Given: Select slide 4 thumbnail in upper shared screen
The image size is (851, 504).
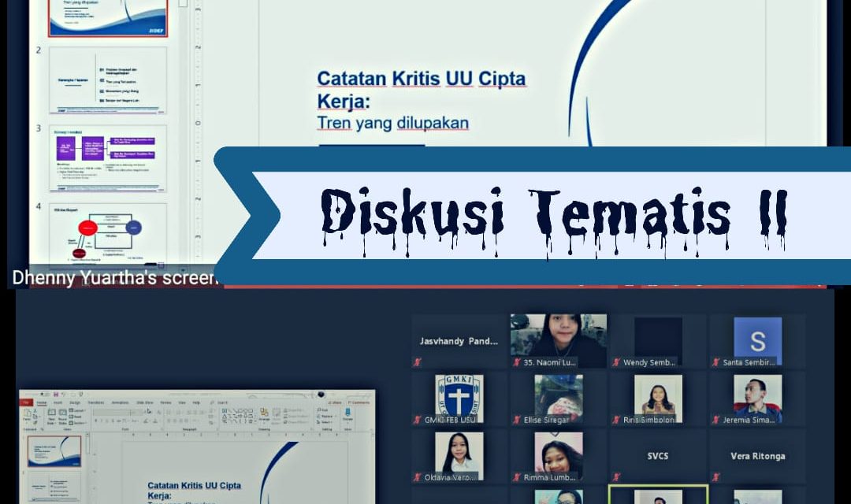Looking at the screenshot, I should tap(107, 235).
